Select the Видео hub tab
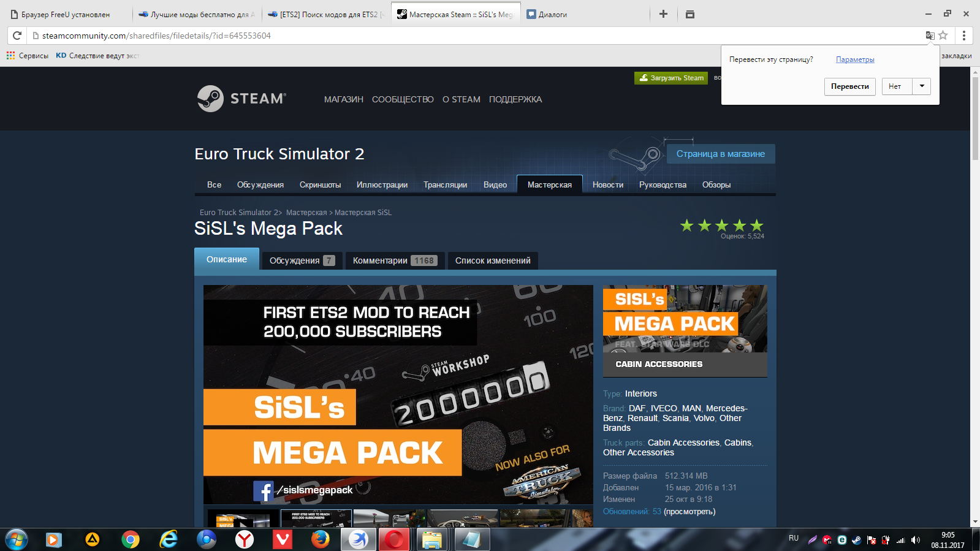980x551 pixels. pyautogui.click(x=495, y=184)
